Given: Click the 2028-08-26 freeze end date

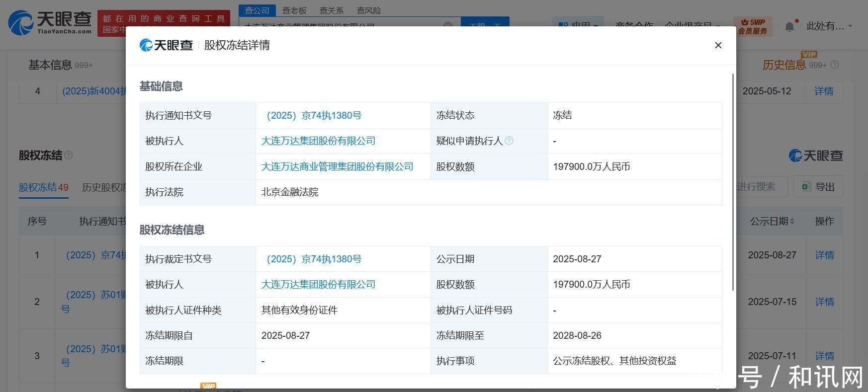Looking at the screenshot, I should (577, 336).
